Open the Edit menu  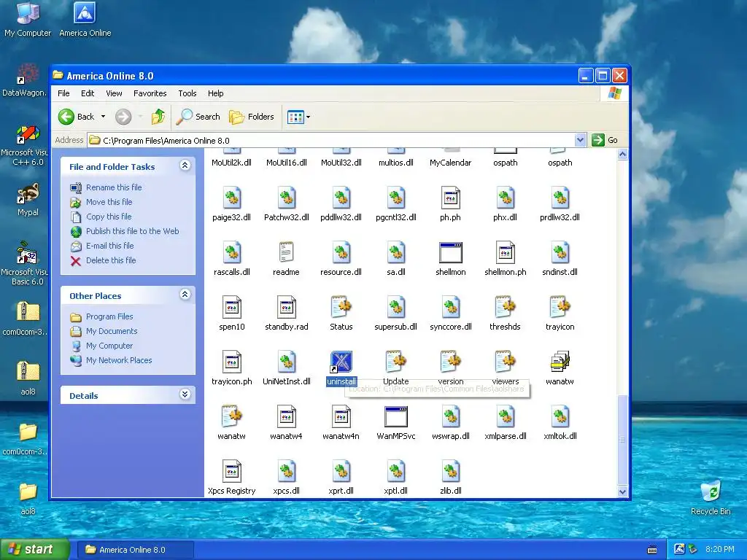(x=88, y=93)
